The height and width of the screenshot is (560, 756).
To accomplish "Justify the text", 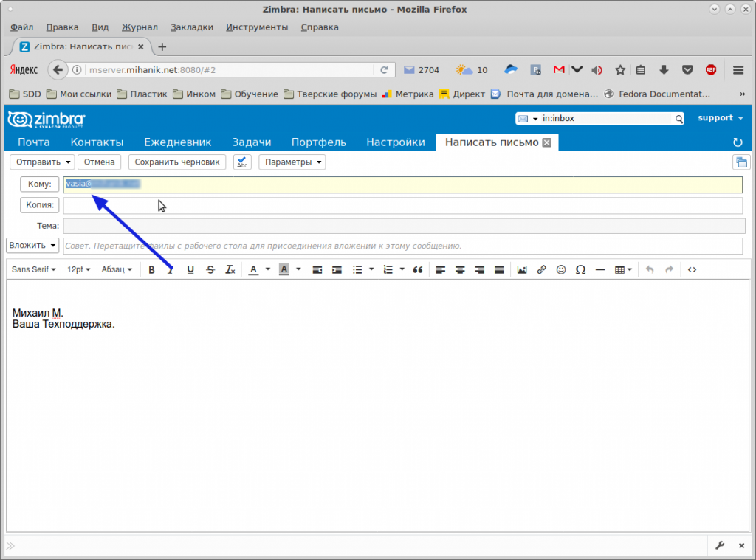I will click(x=499, y=270).
